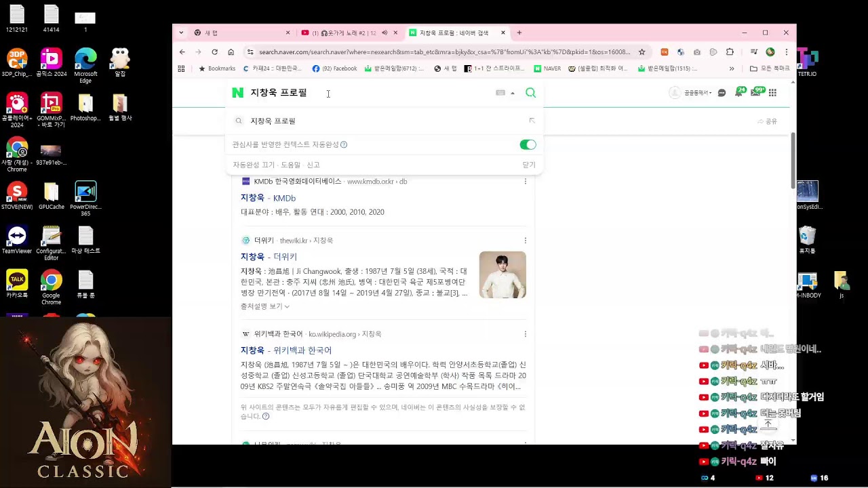Close suggestions with 닫기
868x488 pixels.
529,165
